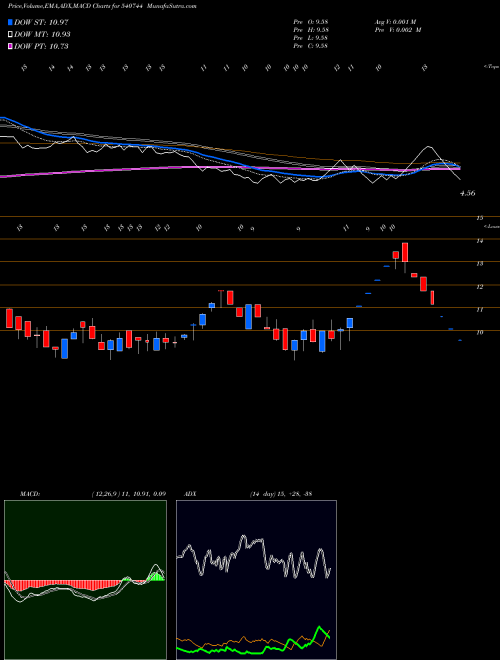The height and width of the screenshot is (660, 500).
Task: Click the MACD parameters '(12,26,9) 11, 10.91, 0.09'
Action: (x=128, y=494)
